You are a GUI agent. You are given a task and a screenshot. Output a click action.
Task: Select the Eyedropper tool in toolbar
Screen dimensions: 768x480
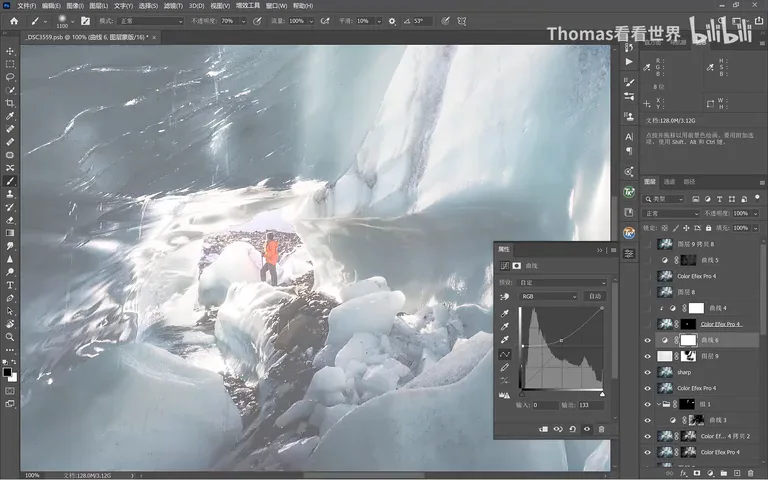10,116
